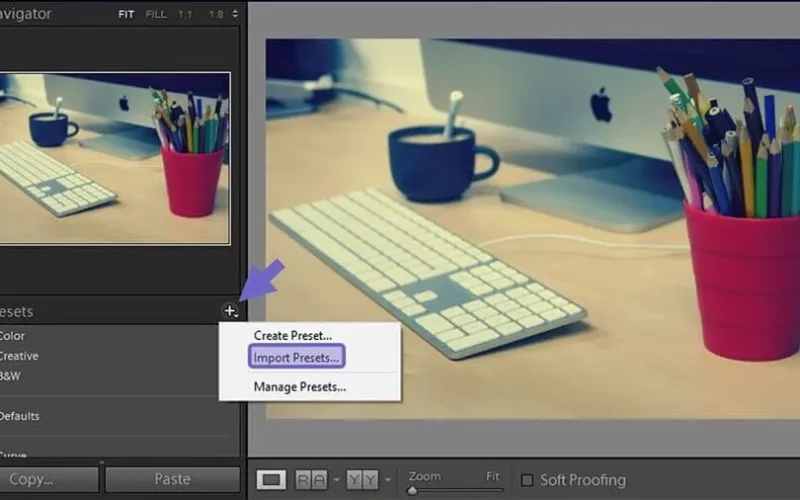
Task: Click the Paste button
Action: click(x=172, y=480)
